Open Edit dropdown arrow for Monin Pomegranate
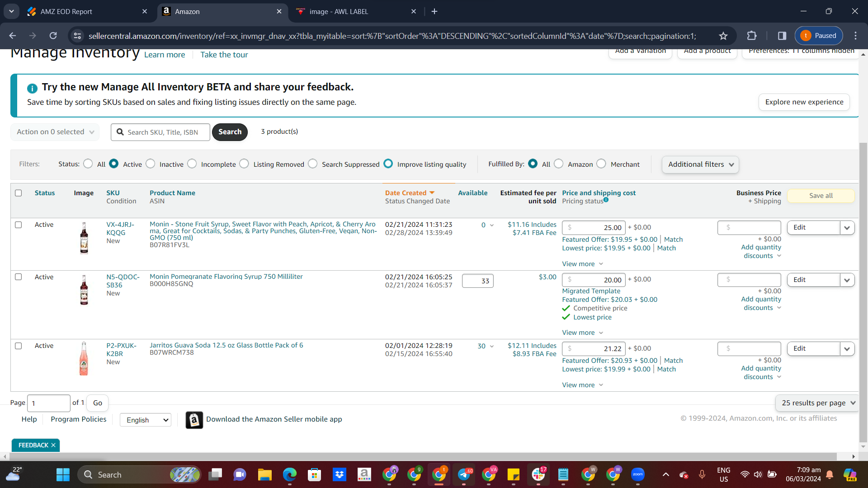Screen dimensions: 868x488 [x=847, y=280]
